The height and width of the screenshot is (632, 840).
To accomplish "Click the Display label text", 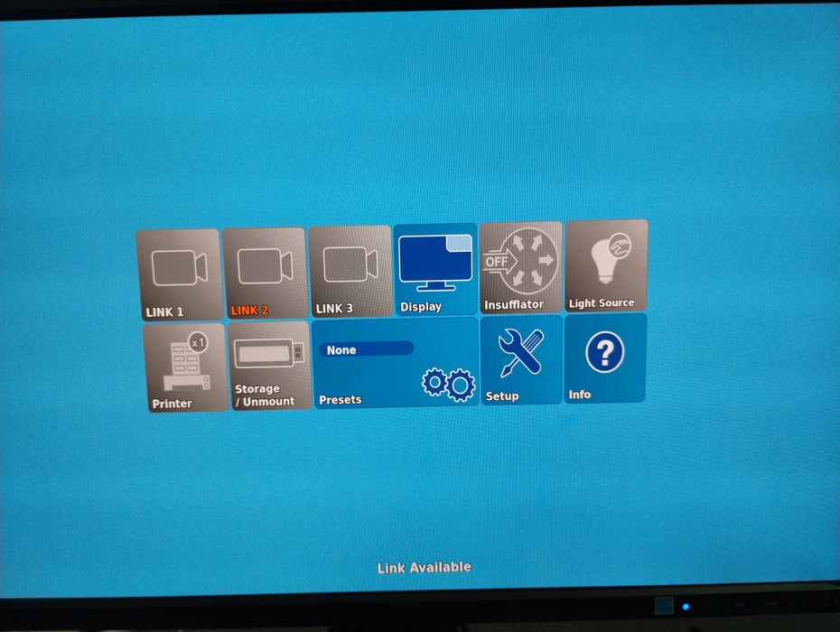I will pyautogui.click(x=421, y=307).
